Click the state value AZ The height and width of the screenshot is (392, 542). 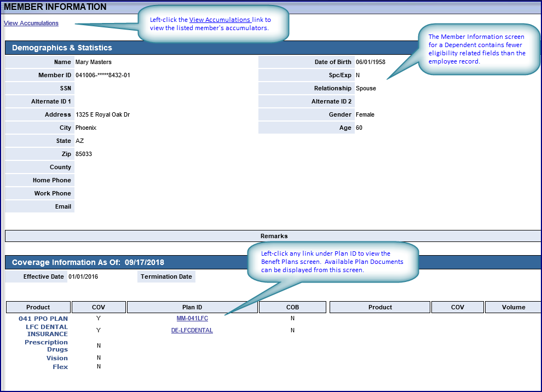click(x=79, y=141)
